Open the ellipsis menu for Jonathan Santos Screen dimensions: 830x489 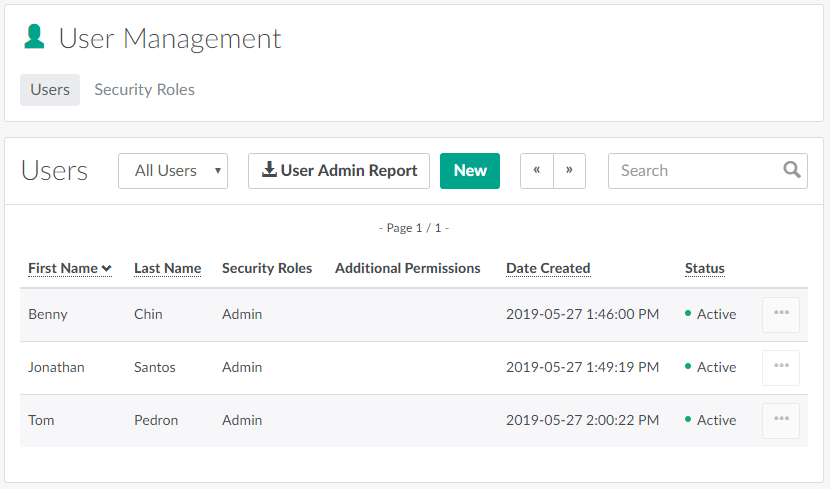point(781,367)
